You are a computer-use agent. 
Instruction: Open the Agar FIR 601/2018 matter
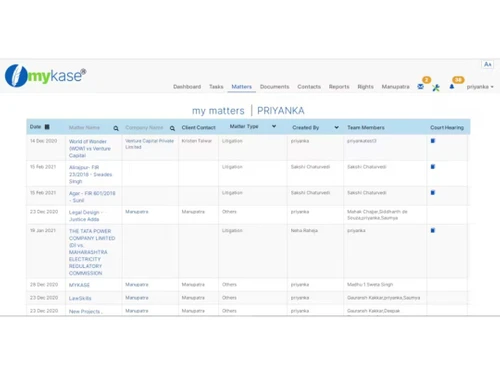coord(92,197)
